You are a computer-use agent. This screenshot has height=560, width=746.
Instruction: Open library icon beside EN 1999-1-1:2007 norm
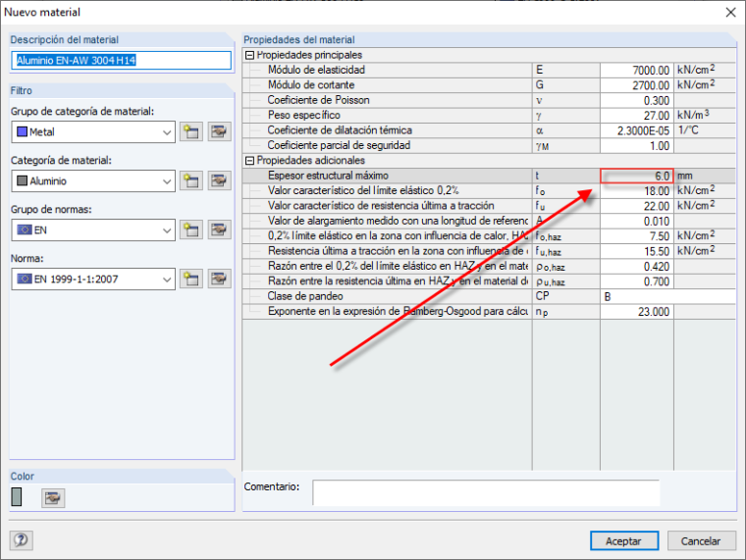[x=219, y=280]
